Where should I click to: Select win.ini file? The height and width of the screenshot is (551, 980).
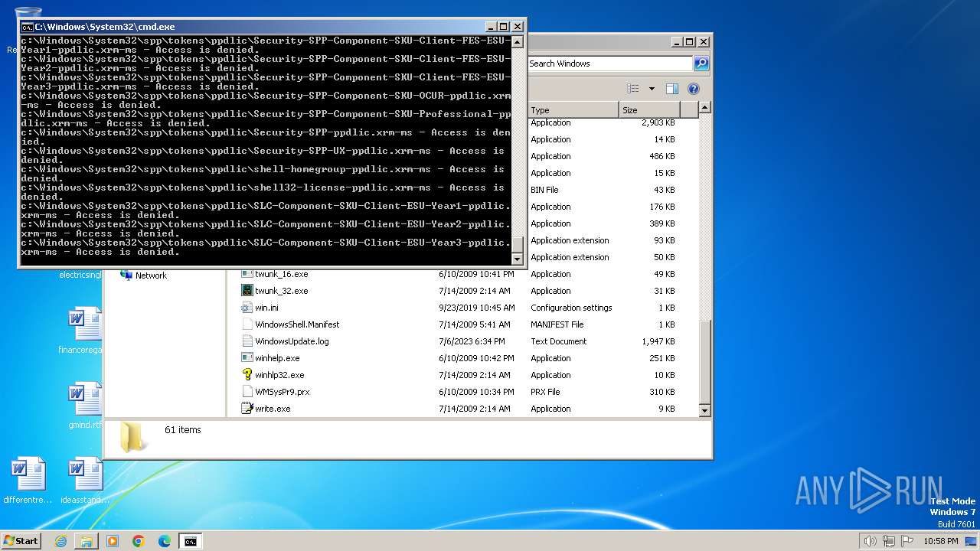[266, 308]
